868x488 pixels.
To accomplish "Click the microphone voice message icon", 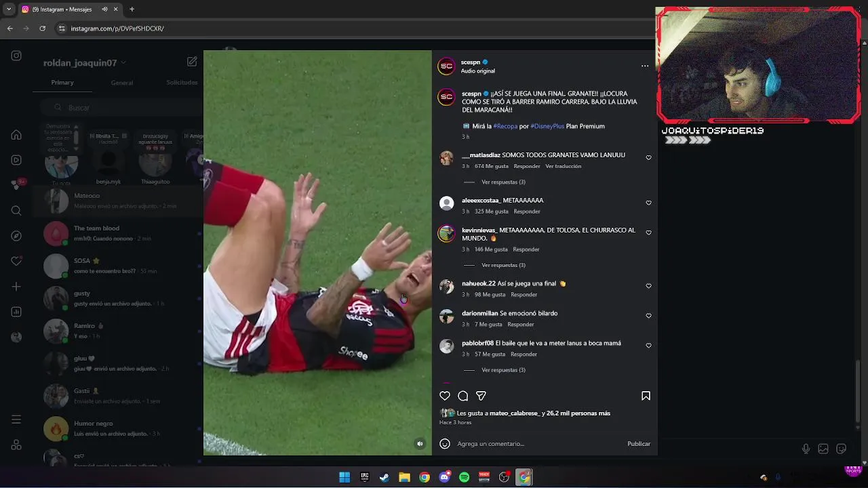I will coord(806,449).
